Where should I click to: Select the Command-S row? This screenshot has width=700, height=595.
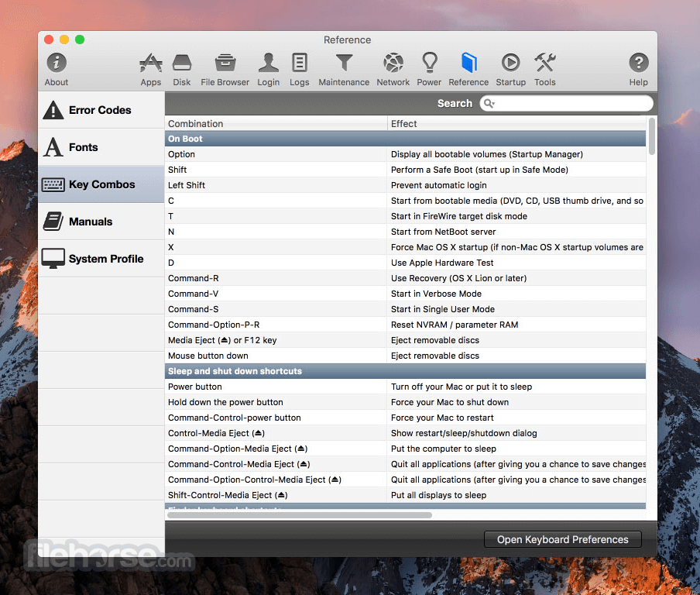click(x=405, y=309)
